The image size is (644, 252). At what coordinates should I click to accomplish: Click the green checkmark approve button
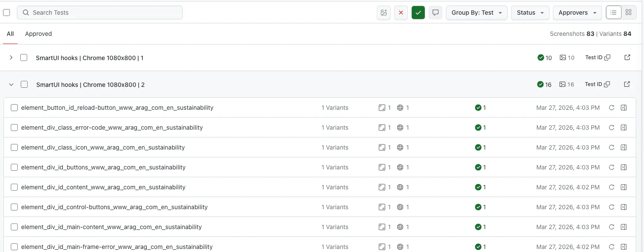[418, 13]
